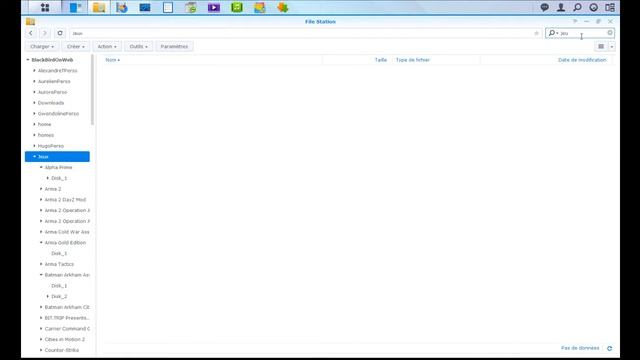640x360 pixels.
Task: Open the DSM main menu grid icon
Action: point(45,7)
